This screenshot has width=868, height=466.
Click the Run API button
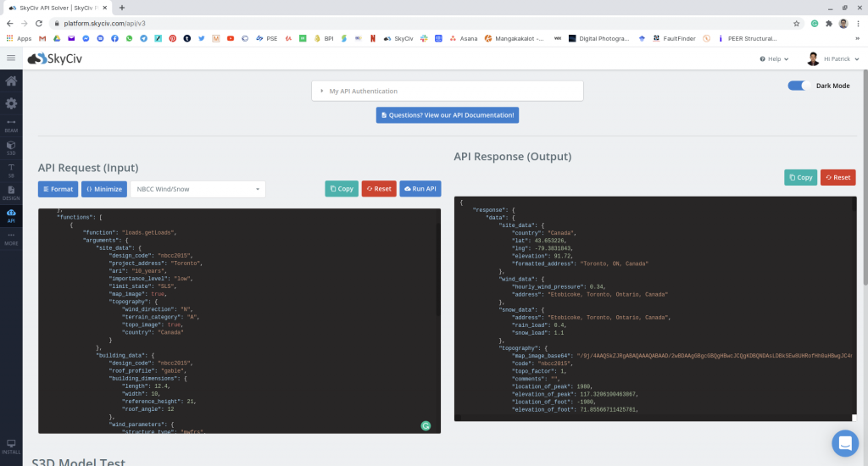click(420, 188)
